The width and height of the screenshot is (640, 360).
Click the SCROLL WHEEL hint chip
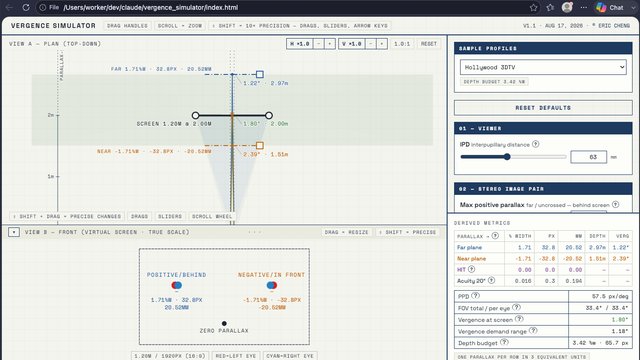[212, 216]
